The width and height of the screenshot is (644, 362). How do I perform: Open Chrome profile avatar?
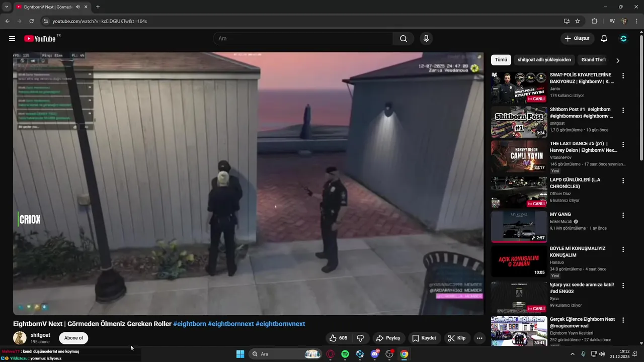[x=624, y=21]
